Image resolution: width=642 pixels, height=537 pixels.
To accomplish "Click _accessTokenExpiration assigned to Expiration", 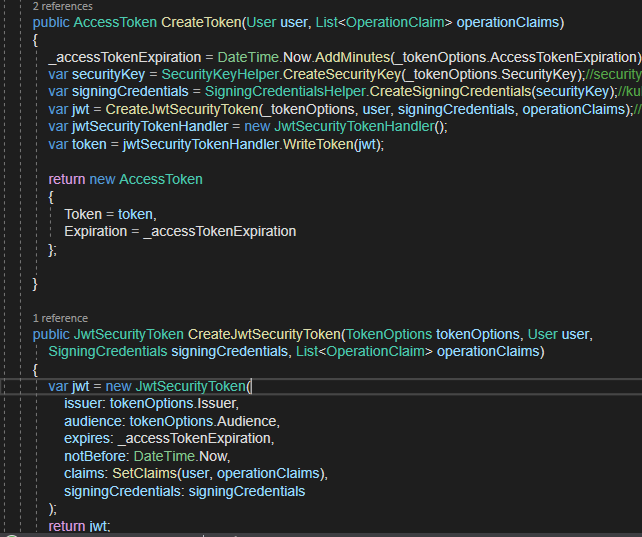I will 219,232.
